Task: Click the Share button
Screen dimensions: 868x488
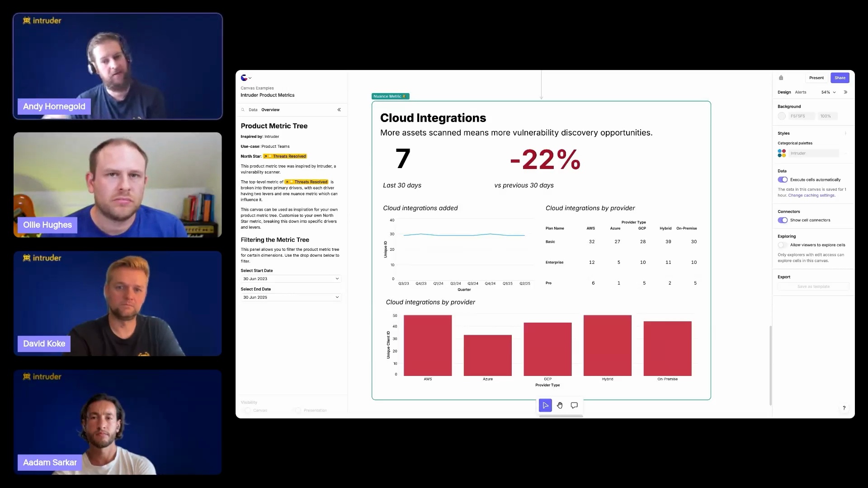Action: 840,78
